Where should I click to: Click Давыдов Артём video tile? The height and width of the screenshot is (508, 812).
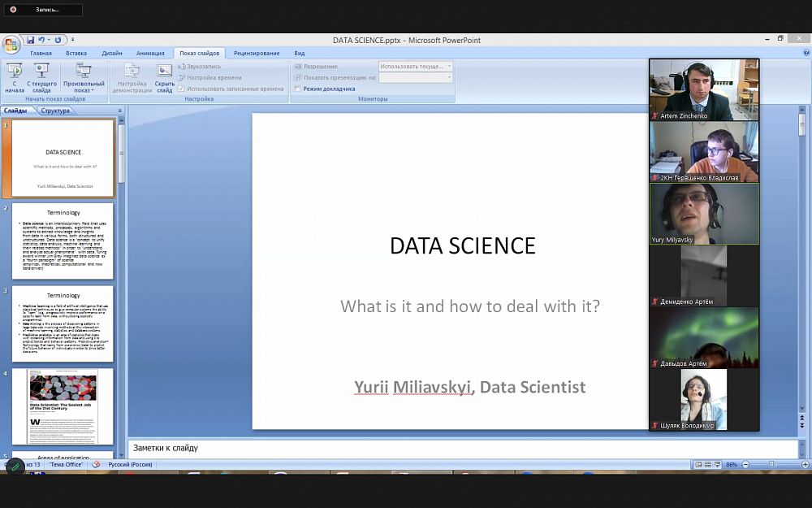(704, 337)
